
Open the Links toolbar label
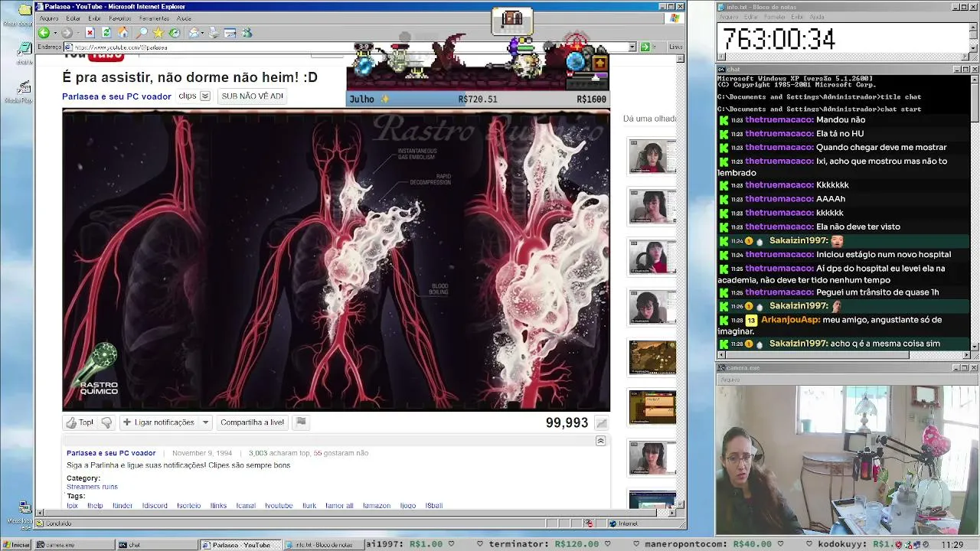click(x=675, y=47)
